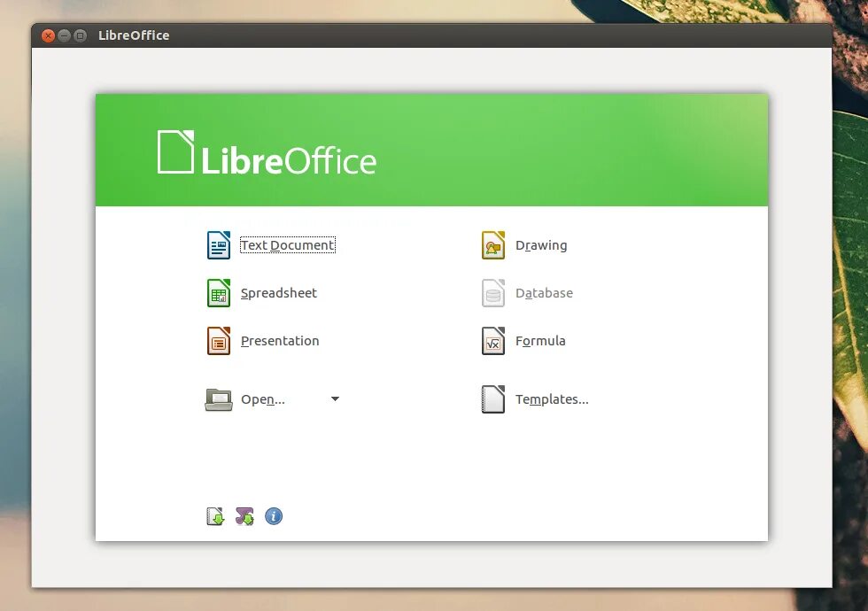Click the Presentation Impress icon
This screenshot has width=868, height=611.
click(x=219, y=340)
